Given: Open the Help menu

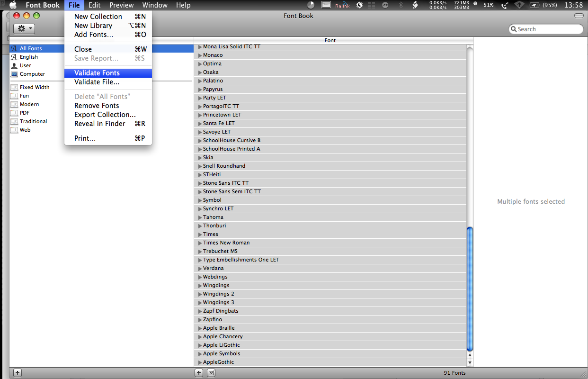Looking at the screenshot, I should coord(183,5).
